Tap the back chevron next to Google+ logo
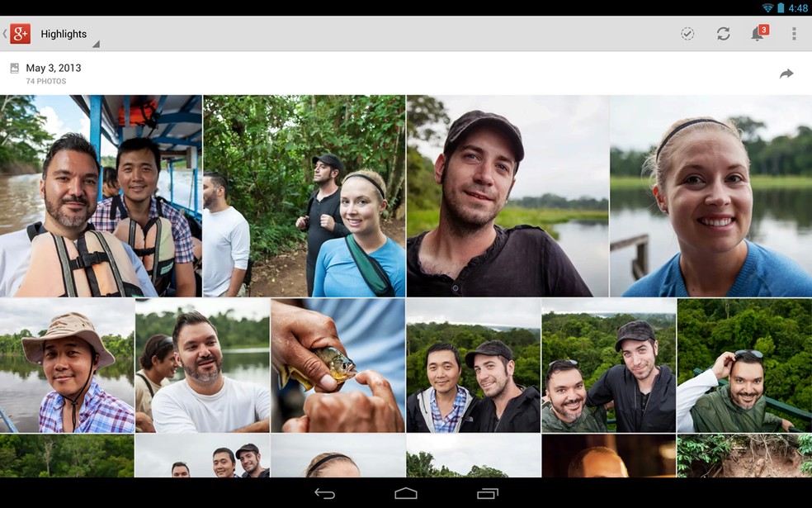Screen dimensions: 812x508 tap(5, 33)
